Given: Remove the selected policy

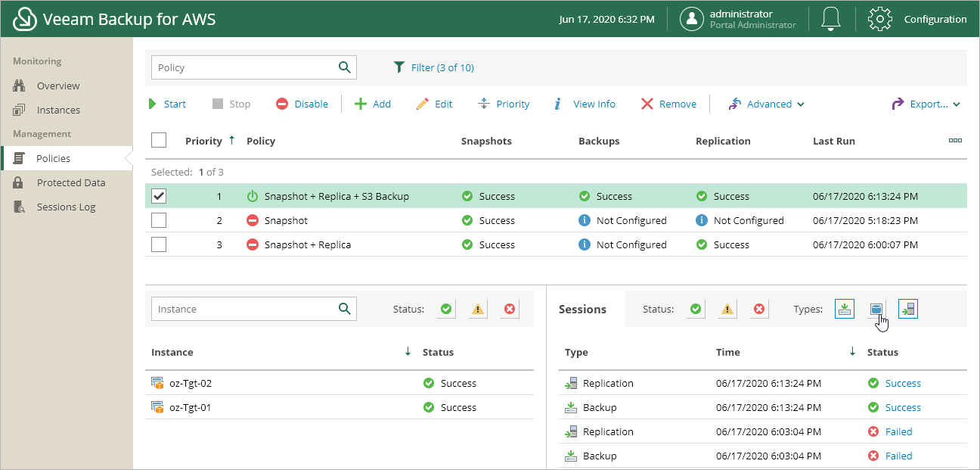Looking at the screenshot, I should click(668, 104).
